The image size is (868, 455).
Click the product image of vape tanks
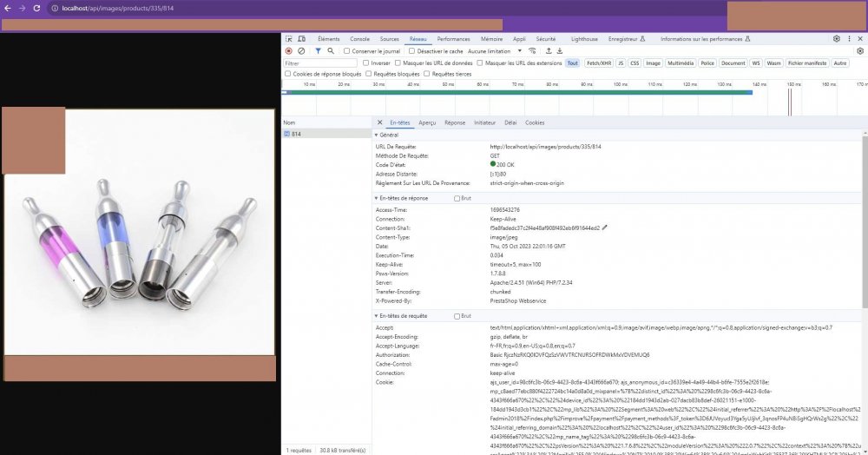click(140, 232)
